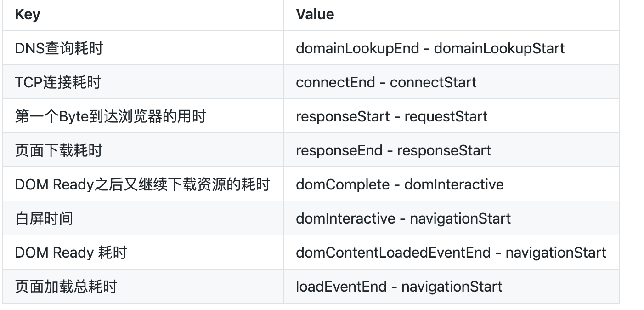Select domInteractive - navigationStart value
Image resolution: width=644 pixels, height=310 pixels.
click(x=451, y=218)
